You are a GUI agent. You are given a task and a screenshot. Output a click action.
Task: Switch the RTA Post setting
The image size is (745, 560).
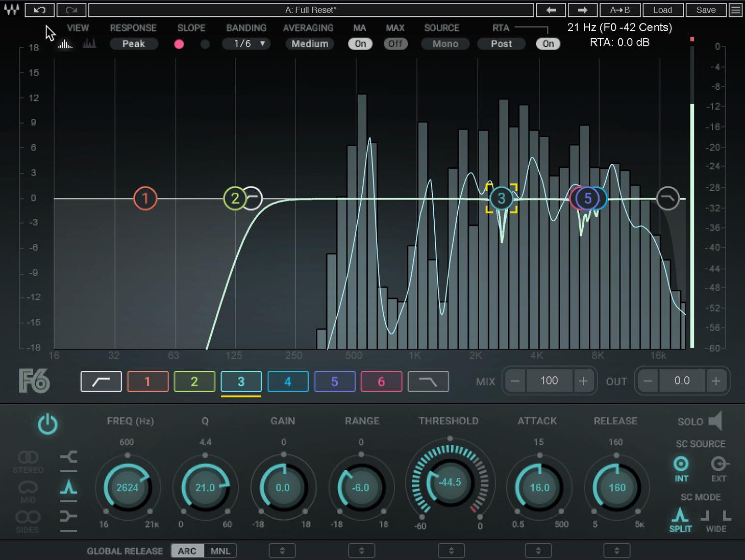pos(501,44)
